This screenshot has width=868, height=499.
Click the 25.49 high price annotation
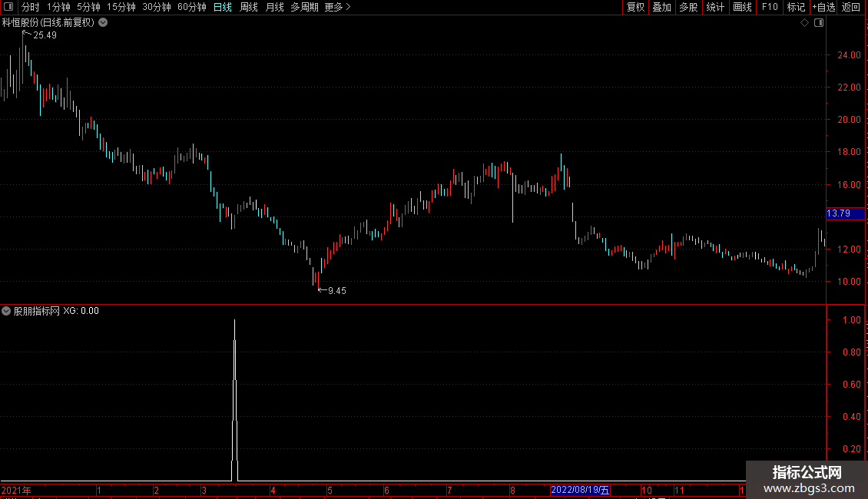point(45,35)
